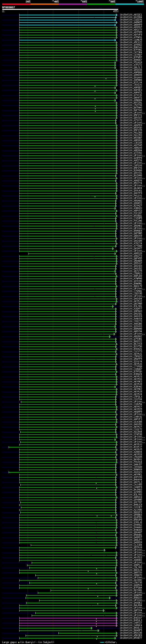Click the query end position label 455
Screen dimensions: 146x644
(115, 11)
